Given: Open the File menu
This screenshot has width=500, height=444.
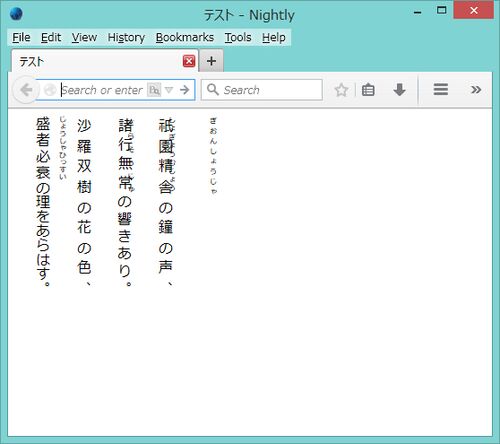Looking at the screenshot, I should coord(21,37).
